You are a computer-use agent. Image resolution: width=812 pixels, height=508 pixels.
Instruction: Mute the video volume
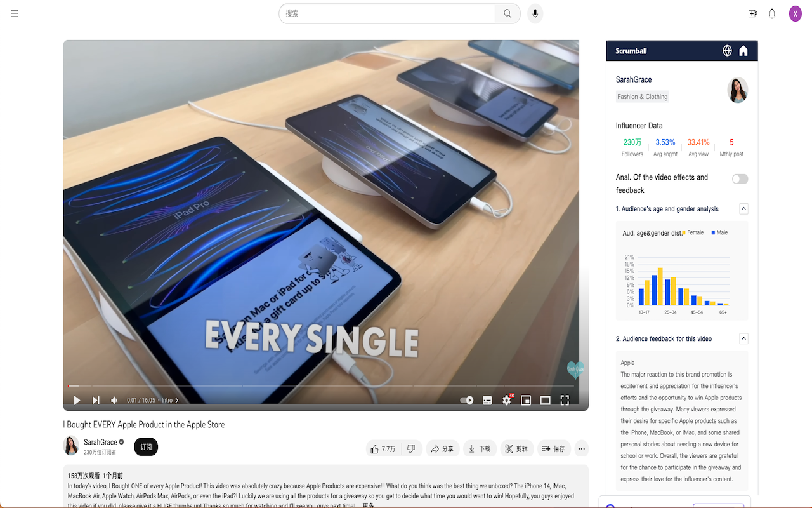pyautogui.click(x=114, y=400)
